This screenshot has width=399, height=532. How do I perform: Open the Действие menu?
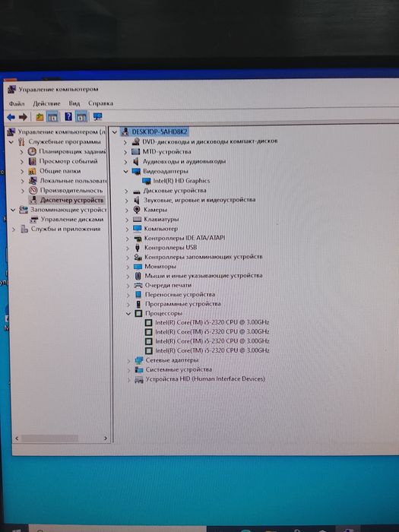pyautogui.click(x=46, y=103)
